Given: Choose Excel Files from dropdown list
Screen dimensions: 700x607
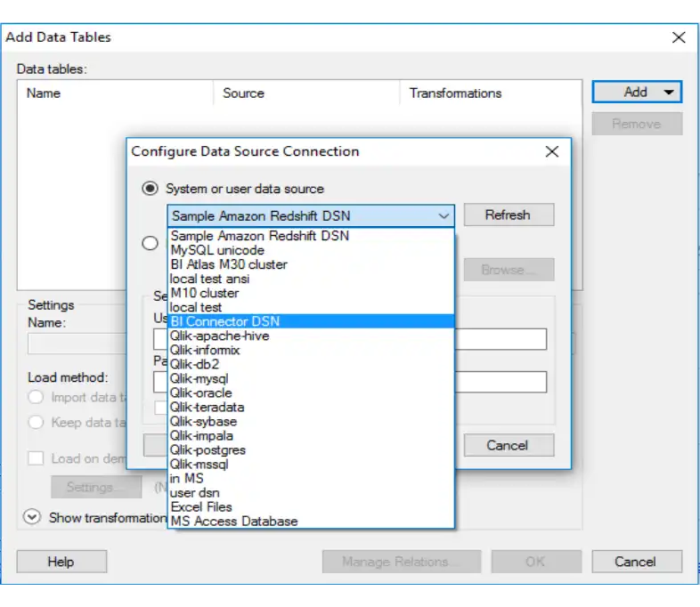Looking at the screenshot, I should [x=201, y=506].
